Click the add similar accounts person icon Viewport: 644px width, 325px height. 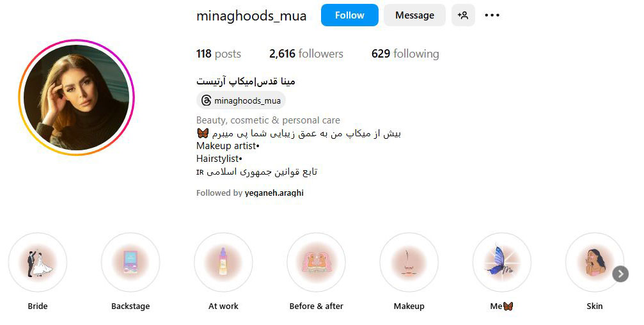click(x=463, y=15)
